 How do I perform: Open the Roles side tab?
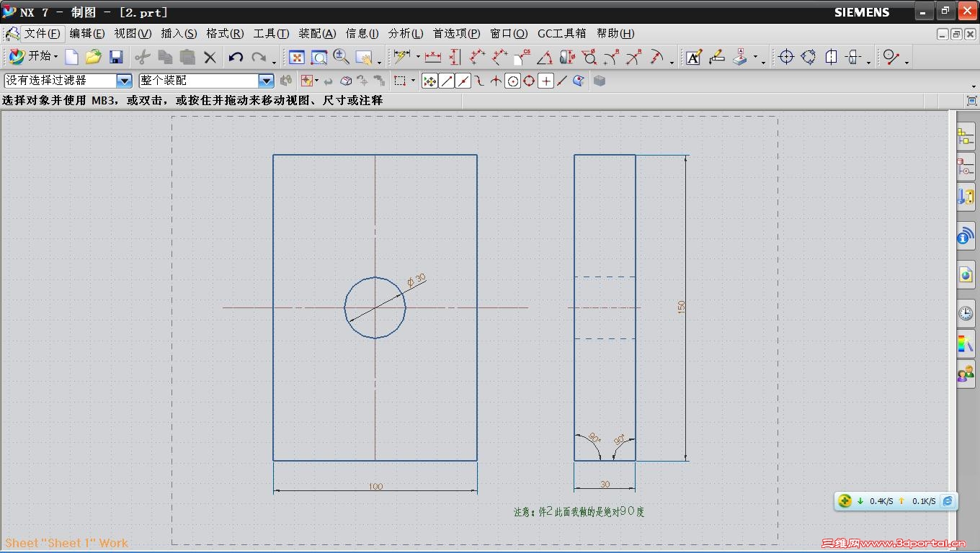(x=966, y=374)
